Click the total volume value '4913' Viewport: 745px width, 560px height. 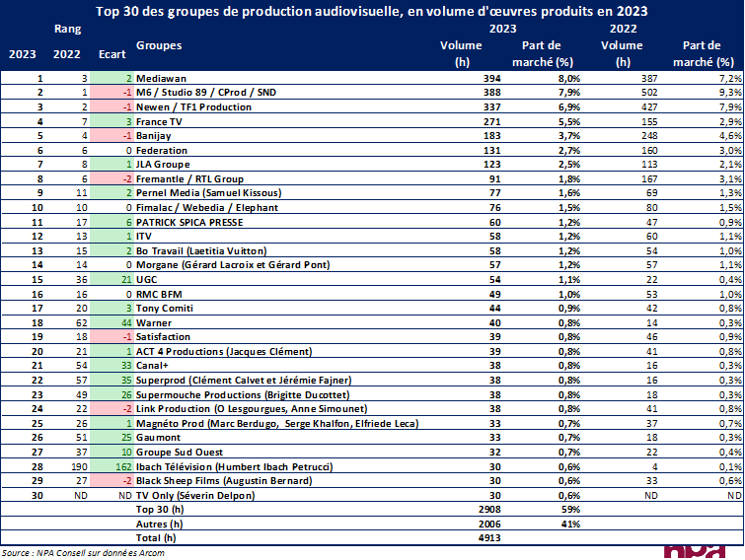(x=489, y=537)
